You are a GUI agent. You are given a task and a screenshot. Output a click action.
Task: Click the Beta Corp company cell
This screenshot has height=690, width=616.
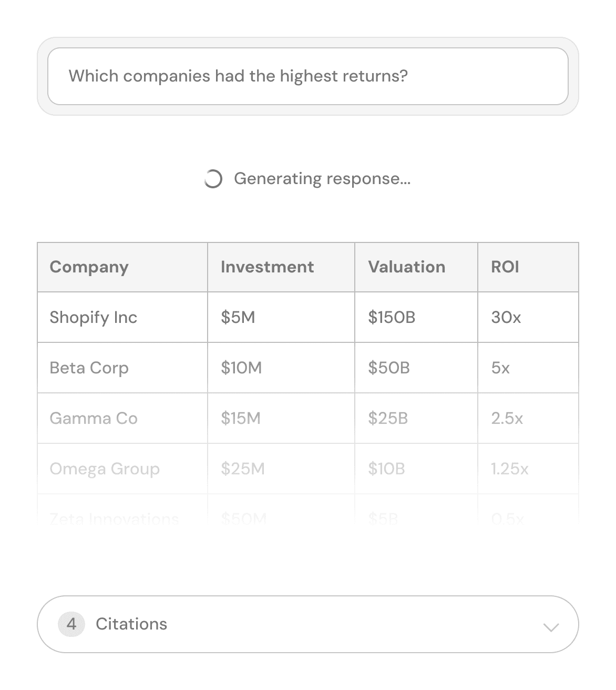122,368
